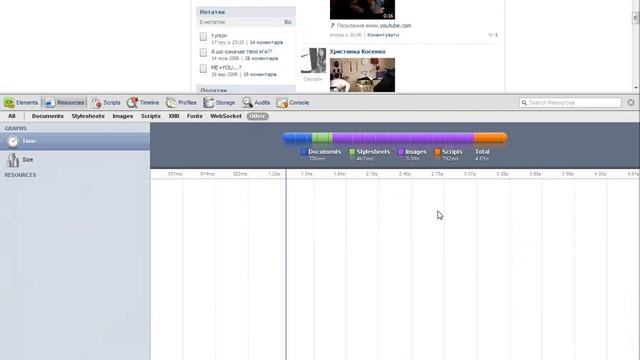Viewport: 640px width, 360px height.
Task: Click the Коментувати link under youtube post
Action: pyautogui.click(x=383, y=35)
